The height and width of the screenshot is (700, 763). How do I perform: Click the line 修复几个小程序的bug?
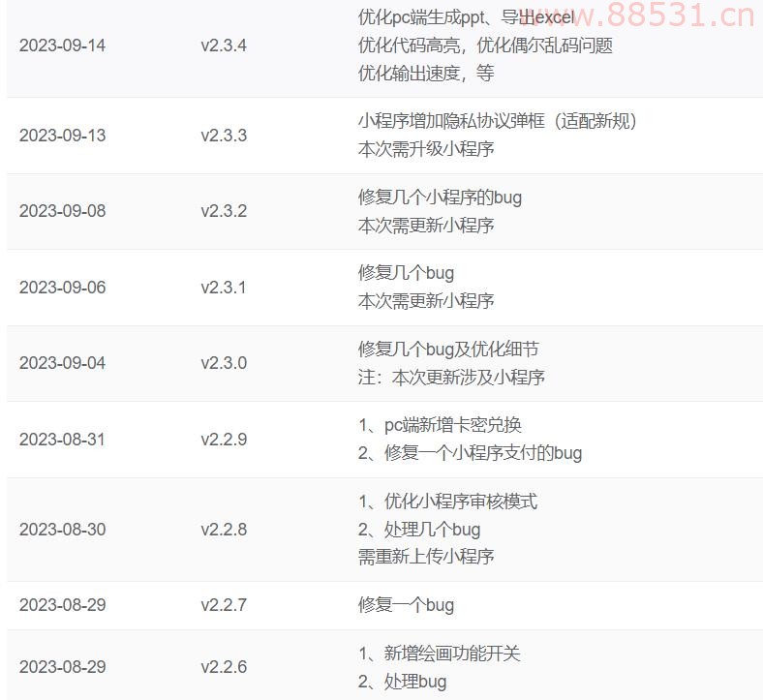[440, 197]
